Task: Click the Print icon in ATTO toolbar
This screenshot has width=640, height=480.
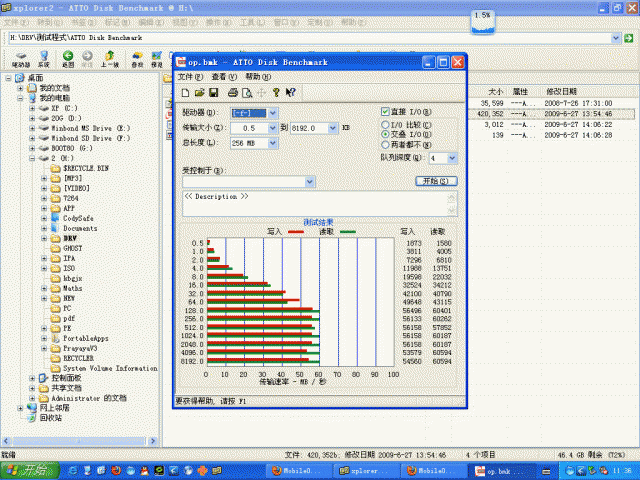Action: (232, 92)
